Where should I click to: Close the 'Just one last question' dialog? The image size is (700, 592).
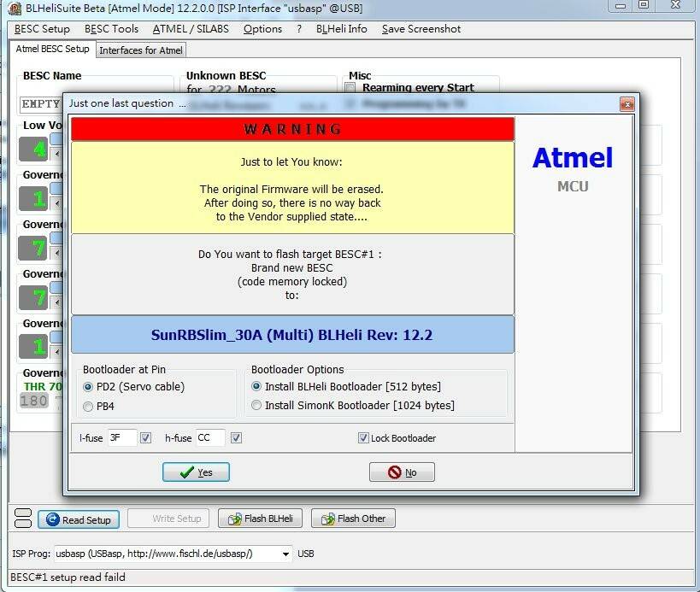[626, 104]
